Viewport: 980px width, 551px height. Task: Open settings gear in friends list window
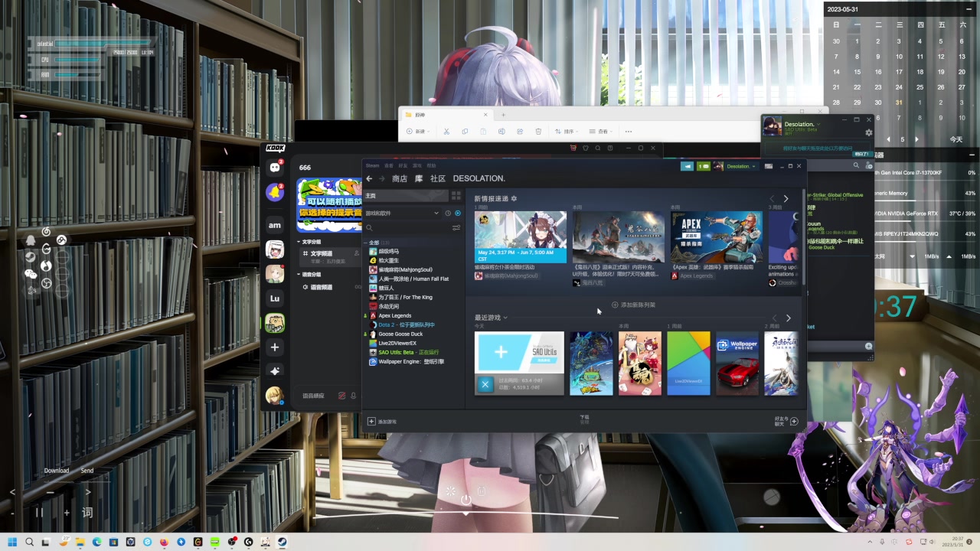point(868,132)
